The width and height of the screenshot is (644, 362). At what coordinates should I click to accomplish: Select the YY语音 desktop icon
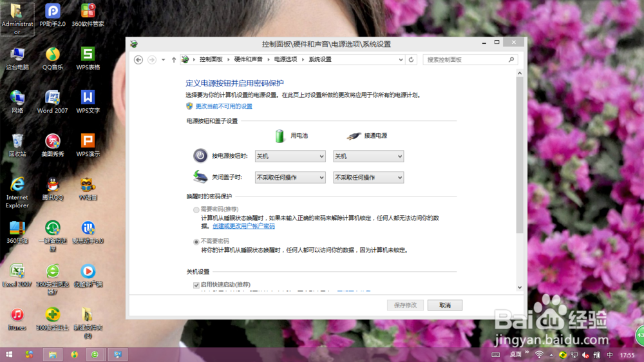pos(88,189)
